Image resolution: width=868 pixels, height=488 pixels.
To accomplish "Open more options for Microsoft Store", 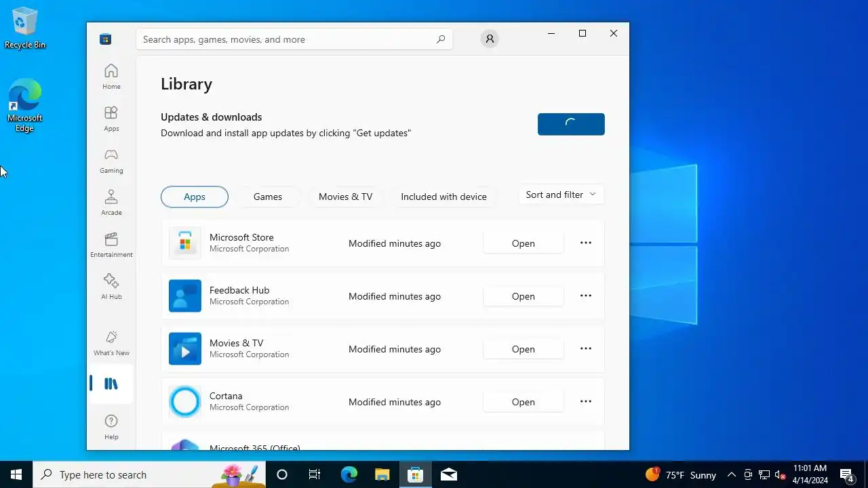I will coord(586,243).
